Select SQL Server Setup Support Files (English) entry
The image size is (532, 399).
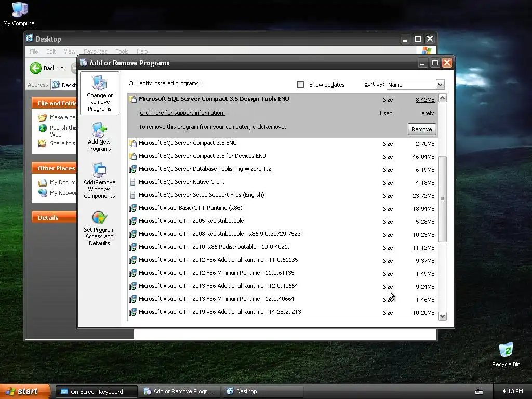pyautogui.click(x=283, y=195)
